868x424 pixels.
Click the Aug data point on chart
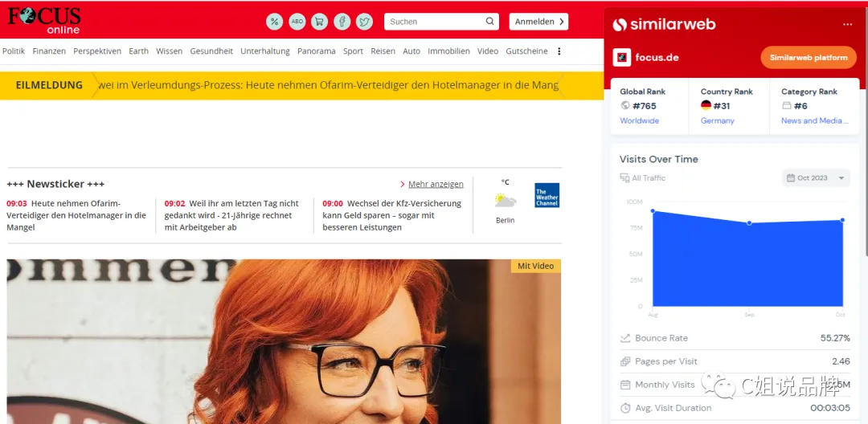pyautogui.click(x=653, y=210)
